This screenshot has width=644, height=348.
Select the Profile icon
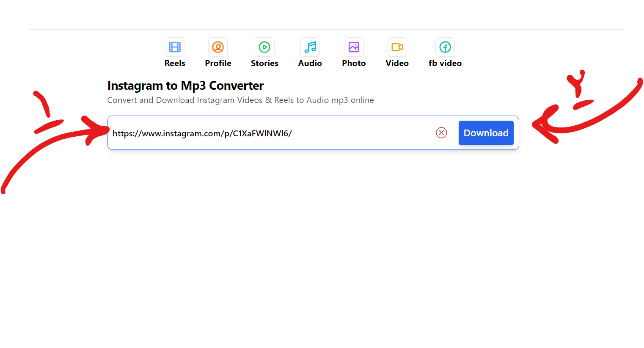218,47
